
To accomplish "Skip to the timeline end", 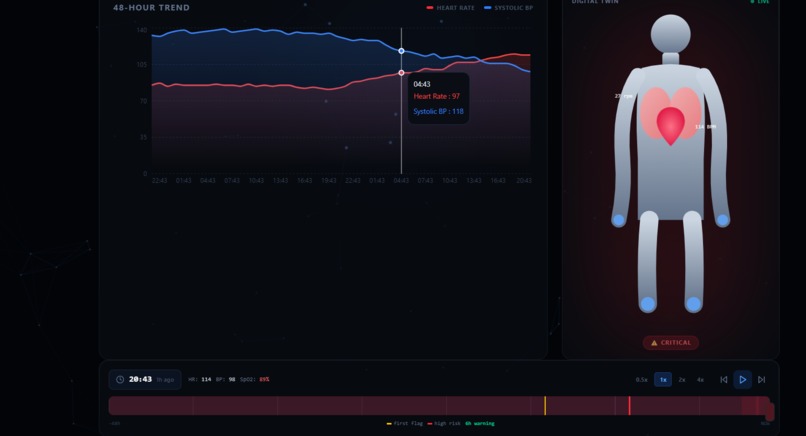I will 761,379.
